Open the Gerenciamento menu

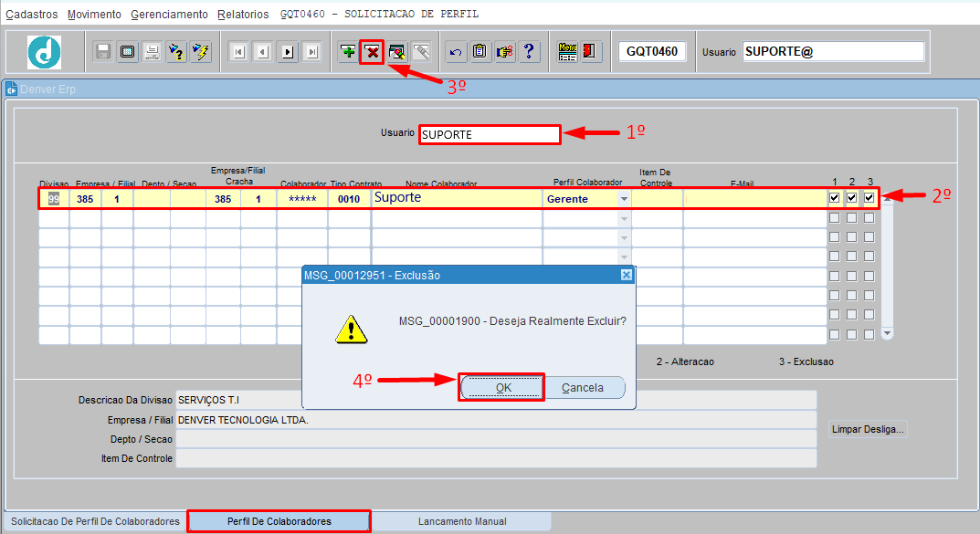(x=169, y=15)
